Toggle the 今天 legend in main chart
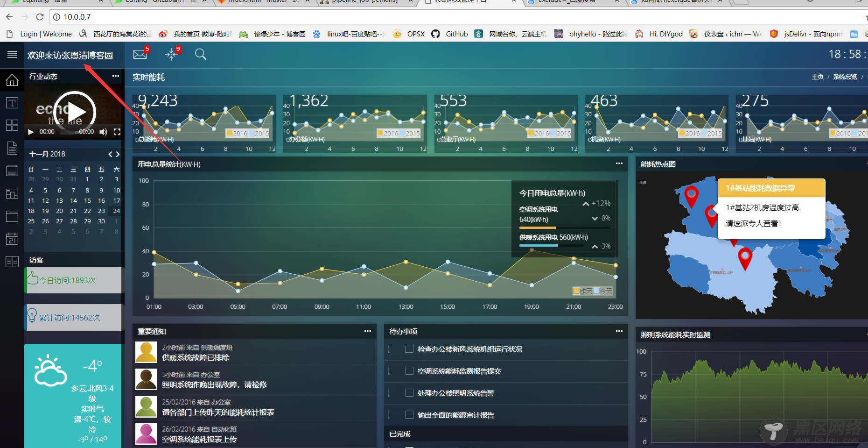Image resolution: width=868 pixels, height=448 pixels. (x=602, y=291)
